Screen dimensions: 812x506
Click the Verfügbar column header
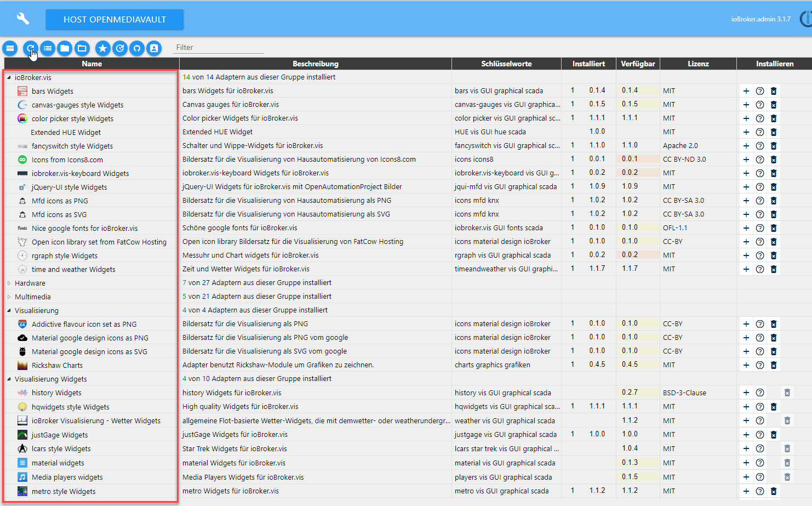[x=638, y=64]
